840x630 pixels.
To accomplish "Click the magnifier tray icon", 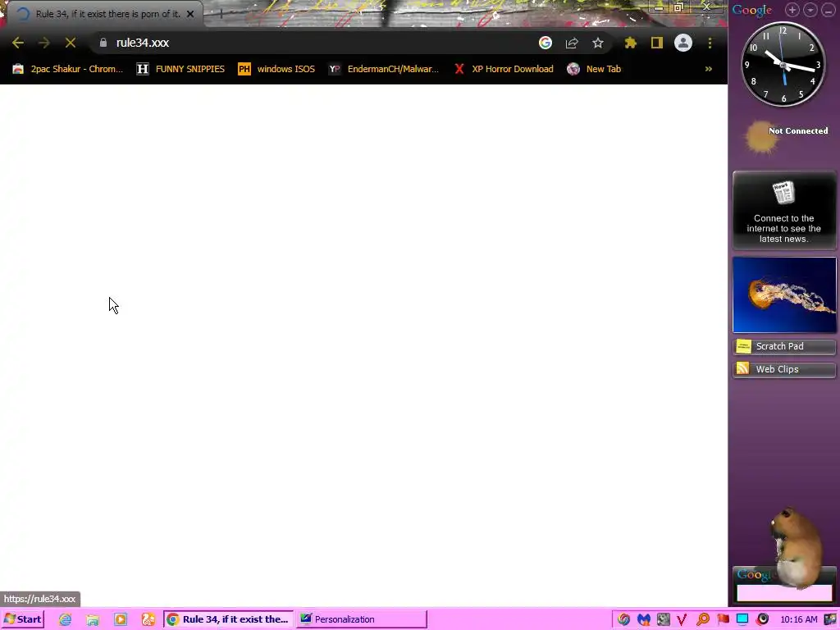I will click(x=703, y=619).
